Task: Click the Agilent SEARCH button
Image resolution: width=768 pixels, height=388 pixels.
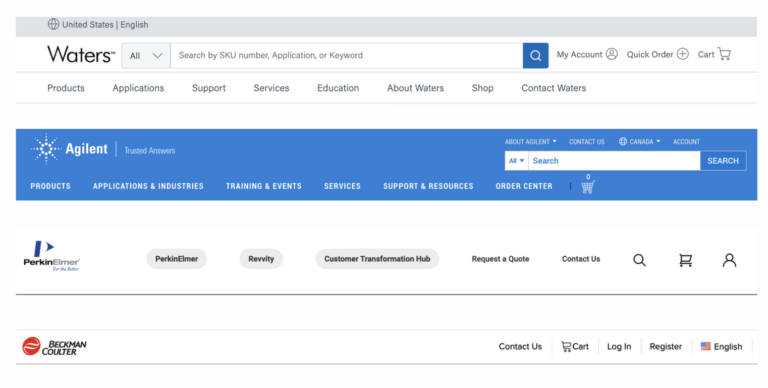Action: tap(723, 161)
